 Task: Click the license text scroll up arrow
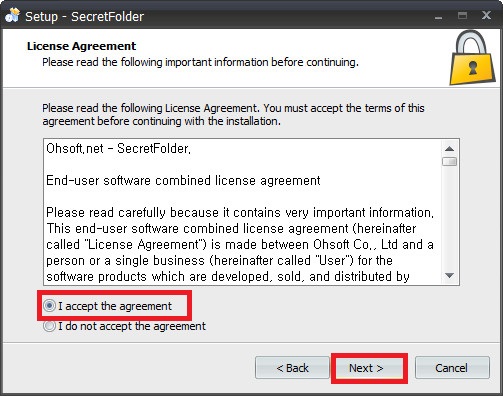tap(449, 149)
